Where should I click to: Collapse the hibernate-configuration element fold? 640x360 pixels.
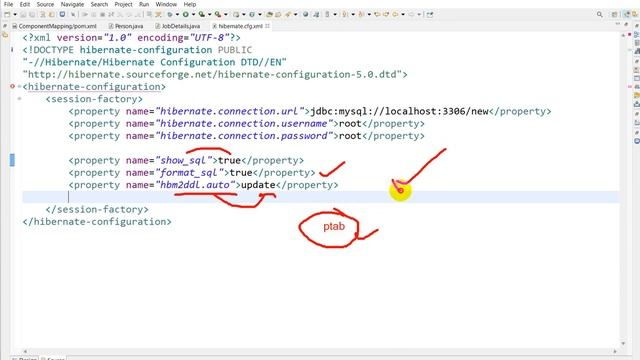coord(19,87)
